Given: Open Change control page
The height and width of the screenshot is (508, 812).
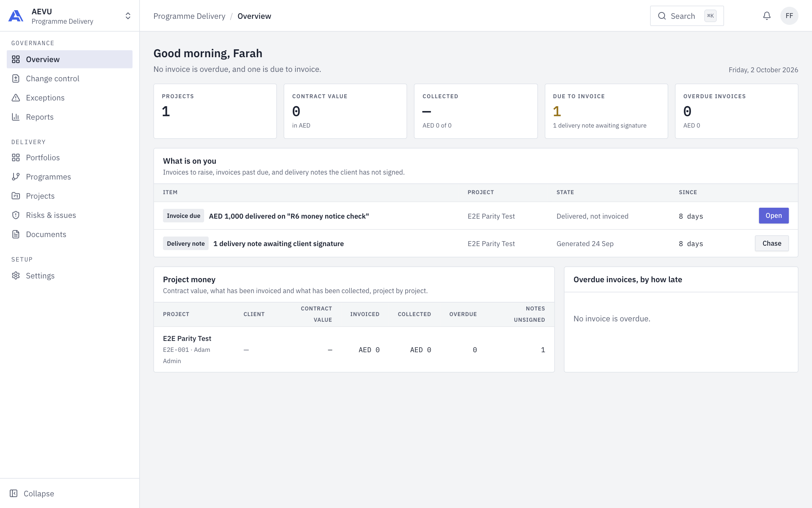Looking at the screenshot, I should tap(70, 79).
